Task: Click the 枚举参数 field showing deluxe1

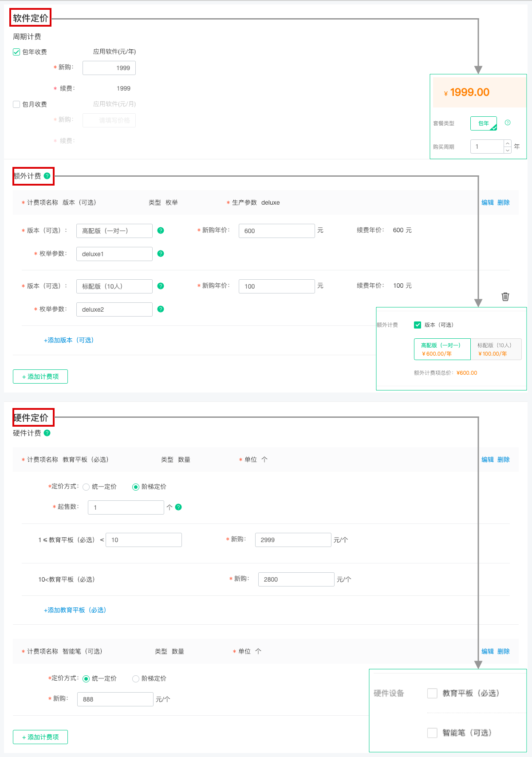Action: [x=114, y=254]
